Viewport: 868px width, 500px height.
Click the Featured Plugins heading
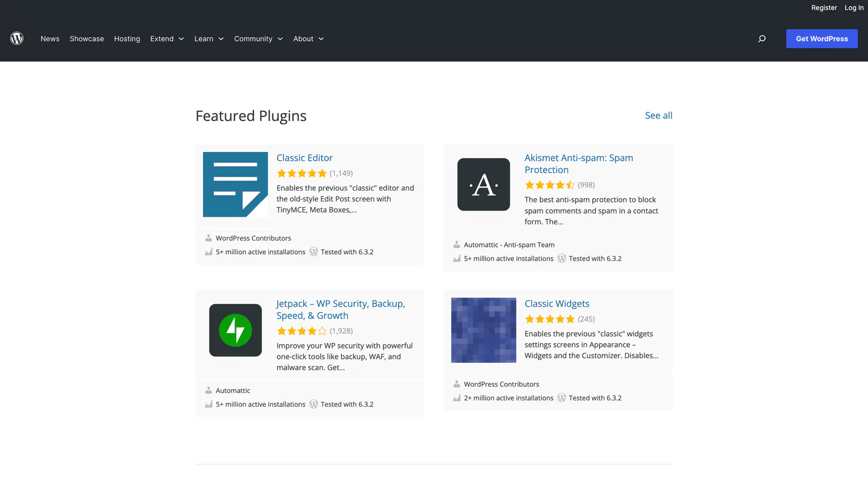(x=251, y=116)
